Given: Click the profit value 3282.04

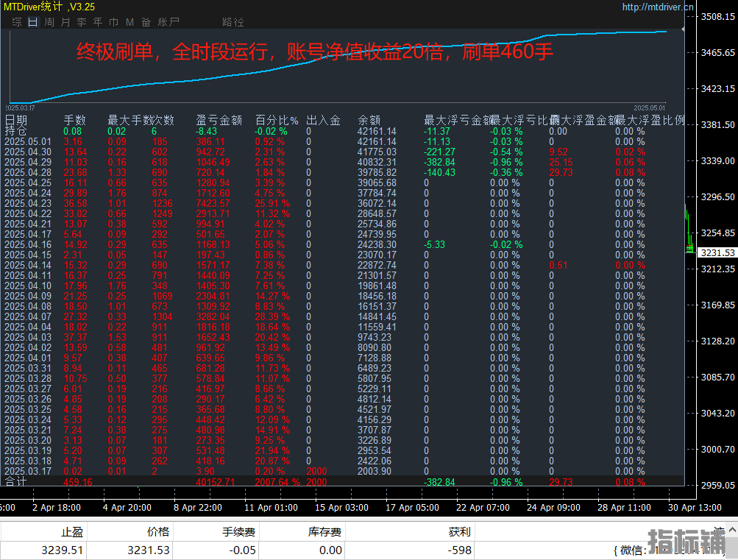Looking at the screenshot, I should click(x=213, y=316).
